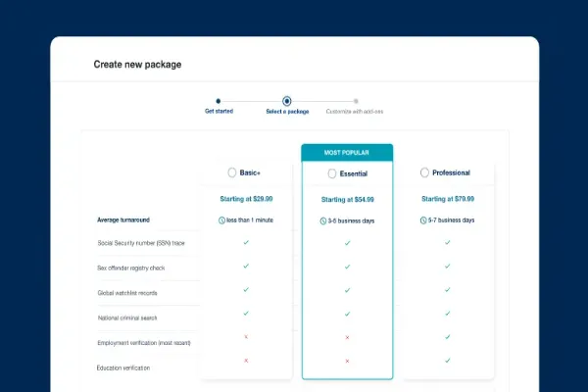The height and width of the screenshot is (392, 588).
Task: Click the Average turnaround row label
Action: pyautogui.click(x=122, y=220)
